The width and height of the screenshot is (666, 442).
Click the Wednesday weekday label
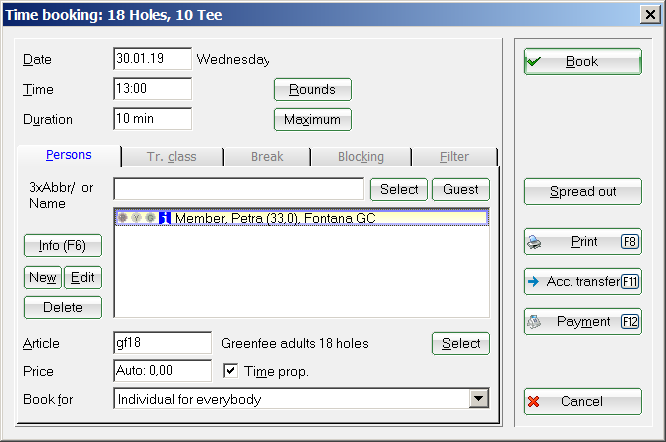[233, 59]
